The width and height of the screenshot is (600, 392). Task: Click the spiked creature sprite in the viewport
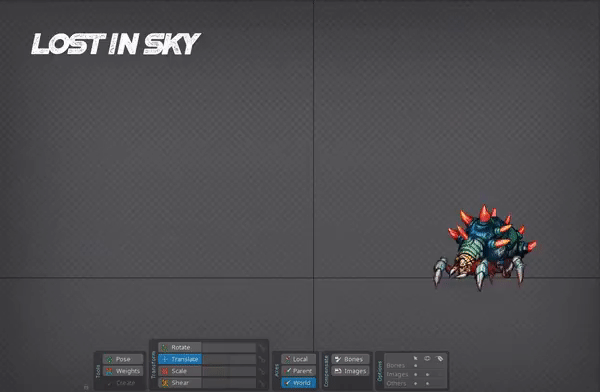pos(485,247)
